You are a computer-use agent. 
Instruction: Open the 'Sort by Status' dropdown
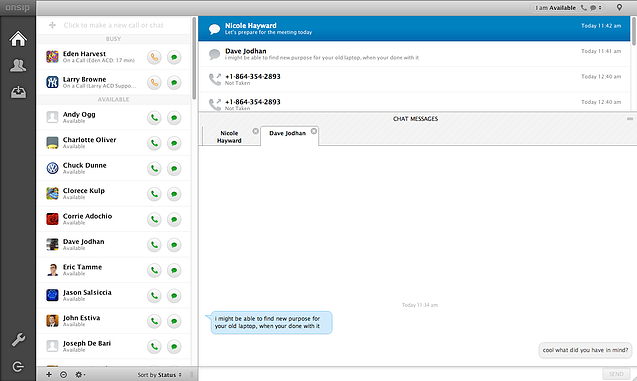coord(159,375)
